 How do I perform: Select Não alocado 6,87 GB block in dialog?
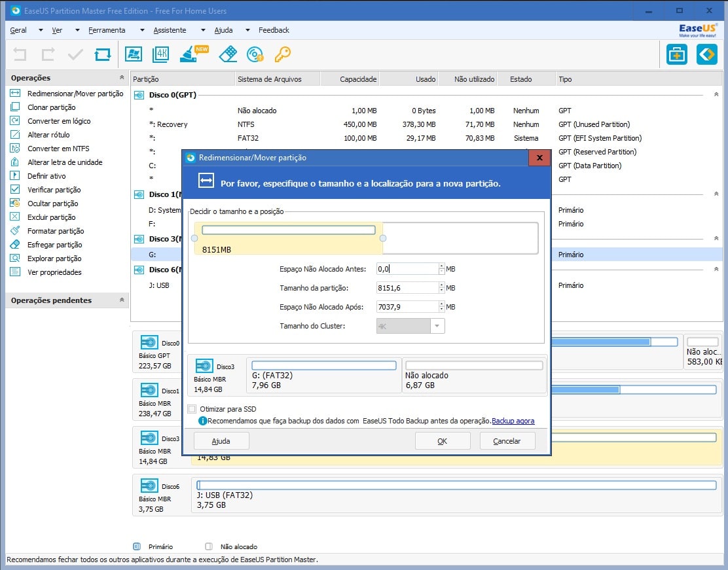tap(474, 376)
